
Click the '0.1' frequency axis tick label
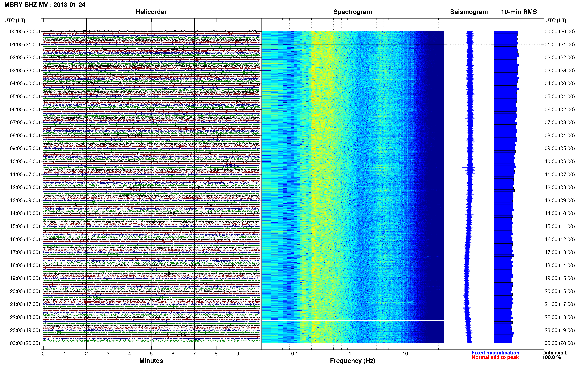click(295, 354)
